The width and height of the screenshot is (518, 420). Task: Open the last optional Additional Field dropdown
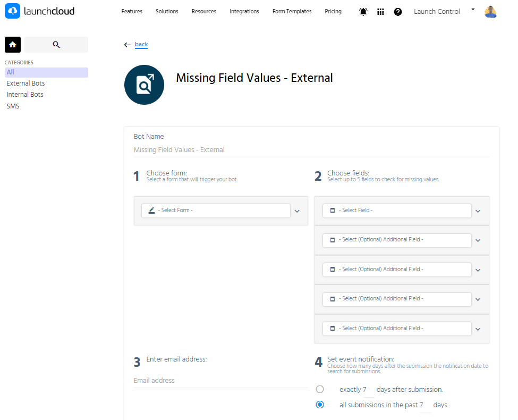click(x=397, y=329)
